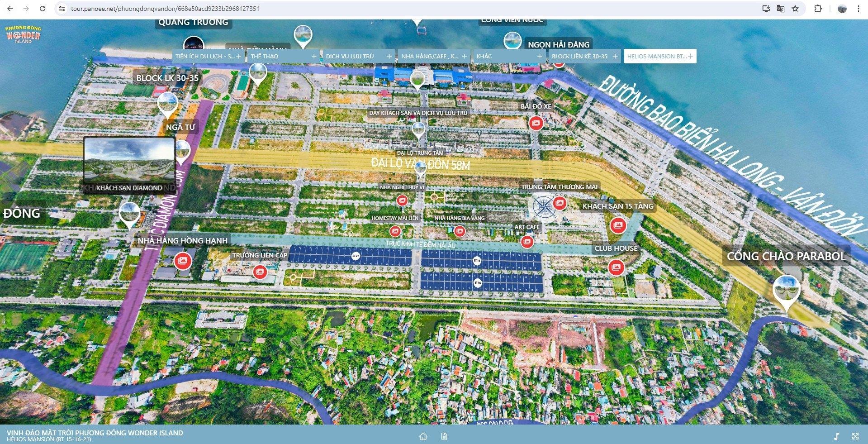Go to the tour home icon
Screen dimensions: 868x444
pyautogui.click(x=423, y=436)
